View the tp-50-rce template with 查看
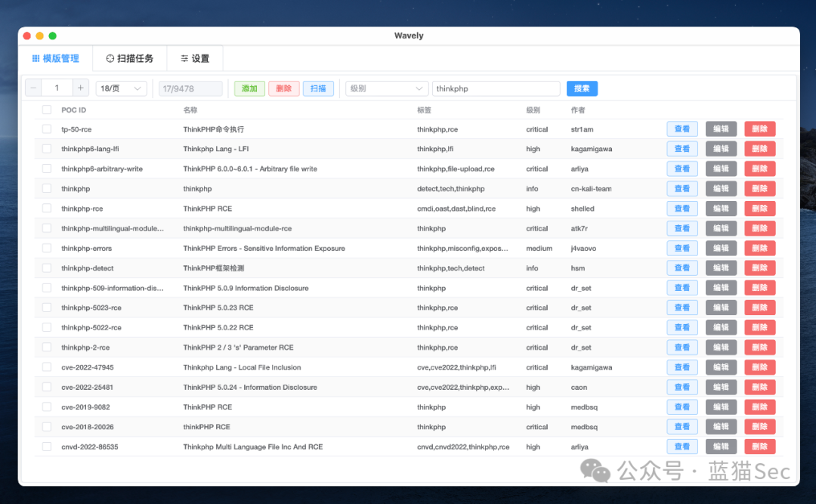The image size is (816, 504). coord(682,129)
